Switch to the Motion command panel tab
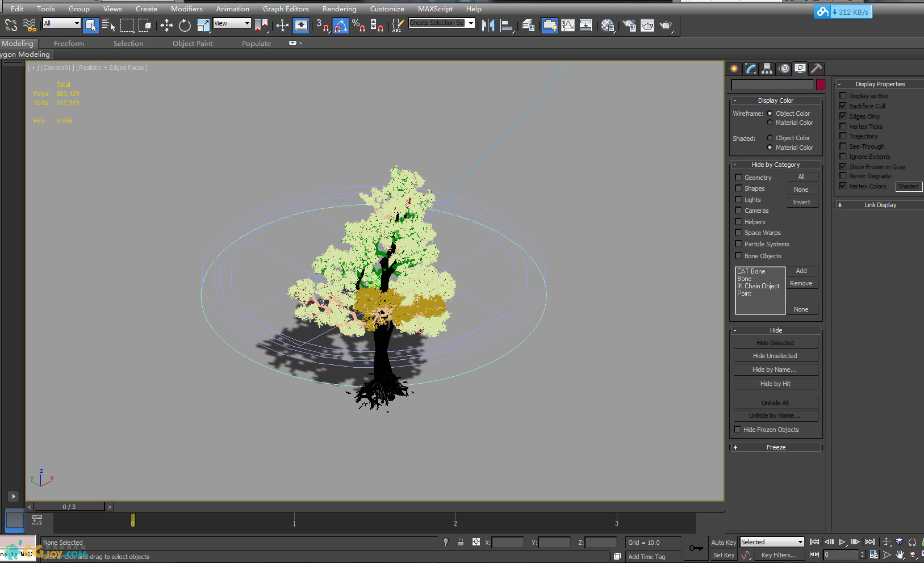924x563 pixels. coord(784,69)
